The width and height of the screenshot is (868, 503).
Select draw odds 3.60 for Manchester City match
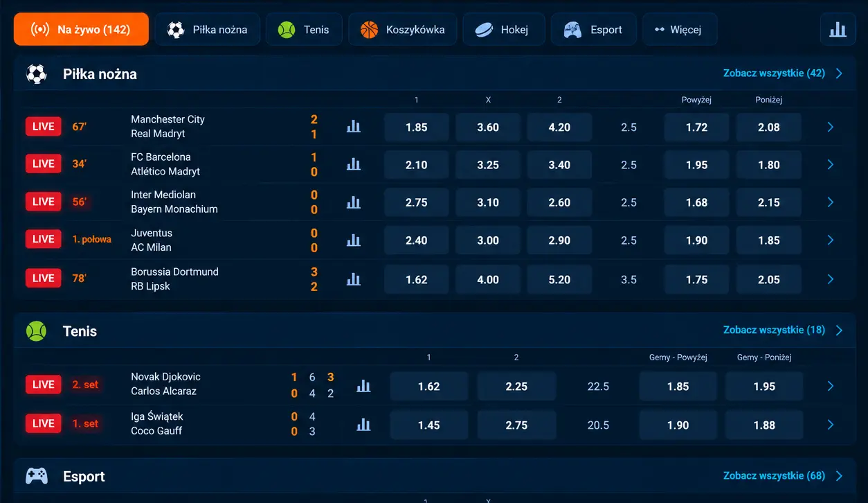488,127
